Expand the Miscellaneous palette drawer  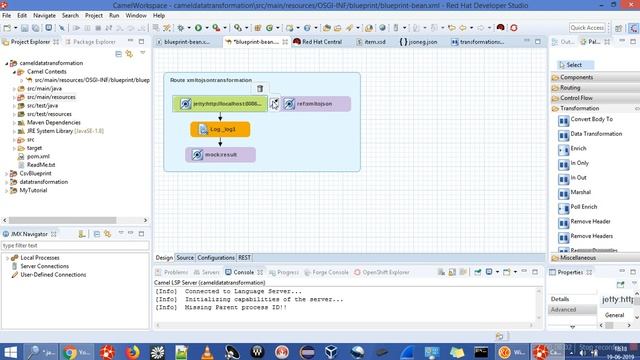click(595, 258)
